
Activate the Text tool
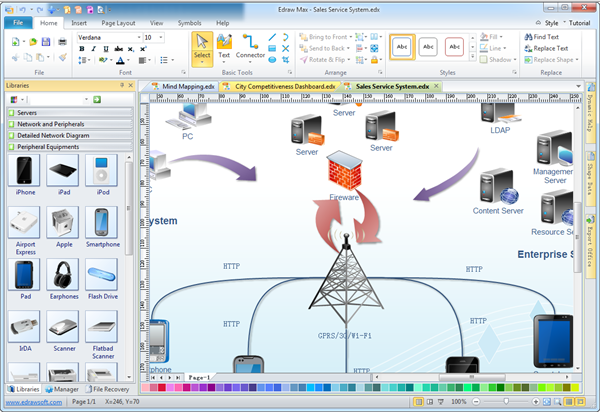(224, 47)
